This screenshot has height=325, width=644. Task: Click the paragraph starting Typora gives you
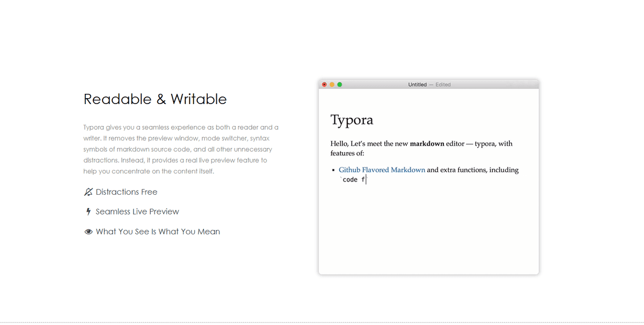pos(181,150)
